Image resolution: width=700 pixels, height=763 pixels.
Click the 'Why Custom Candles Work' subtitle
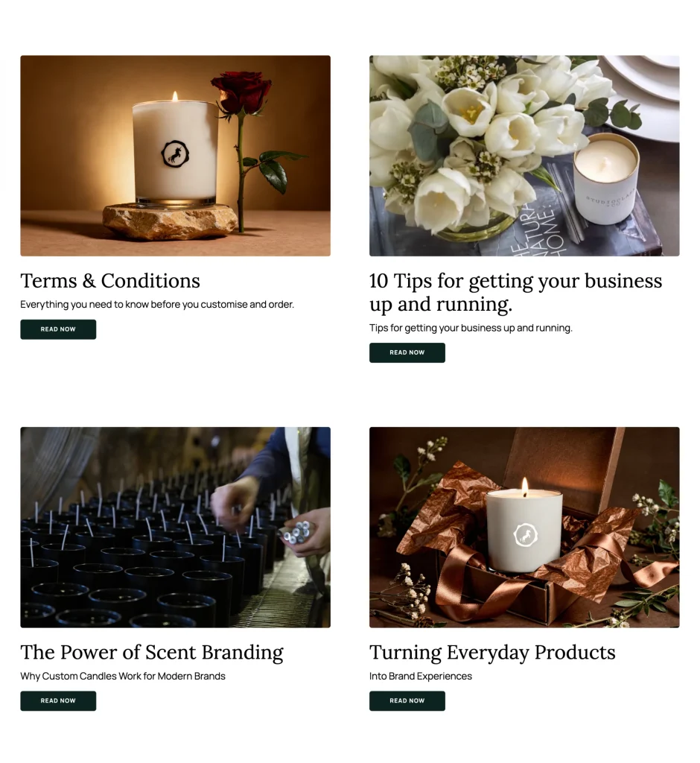point(123,677)
